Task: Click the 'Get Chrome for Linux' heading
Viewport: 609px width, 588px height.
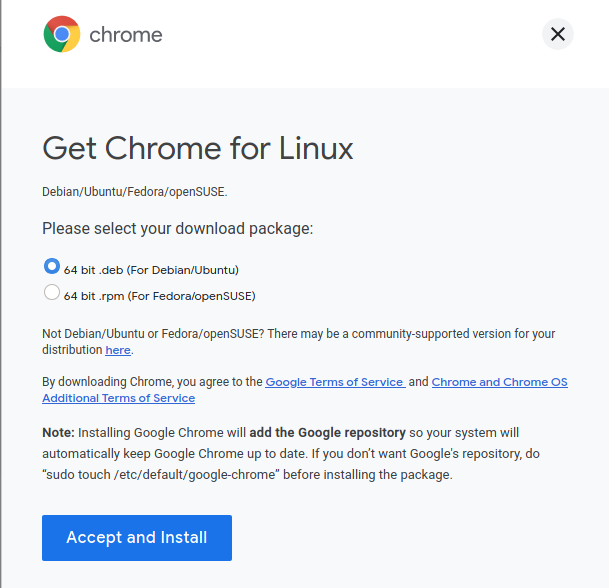Action: (x=198, y=149)
